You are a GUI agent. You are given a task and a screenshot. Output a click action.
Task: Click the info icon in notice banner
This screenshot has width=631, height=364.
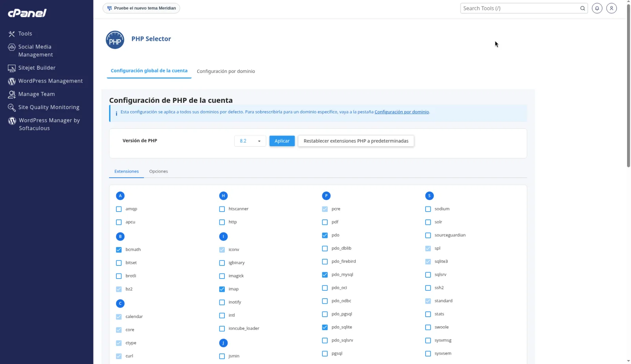pyautogui.click(x=116, y=113)
